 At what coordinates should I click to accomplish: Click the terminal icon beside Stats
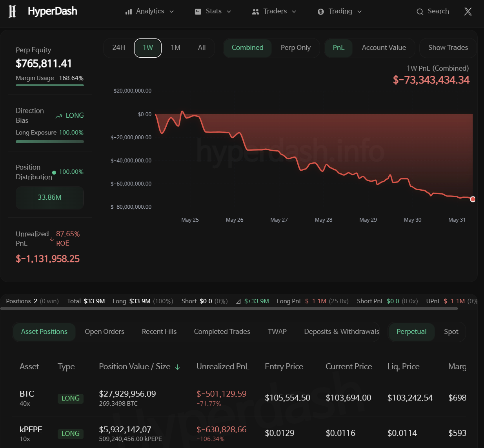(198, 11)
